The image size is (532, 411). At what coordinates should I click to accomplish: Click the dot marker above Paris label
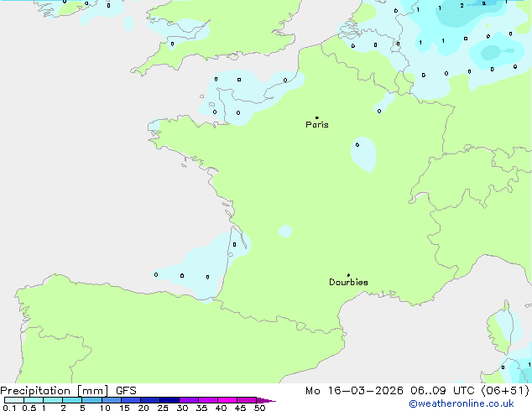[317, 117]
